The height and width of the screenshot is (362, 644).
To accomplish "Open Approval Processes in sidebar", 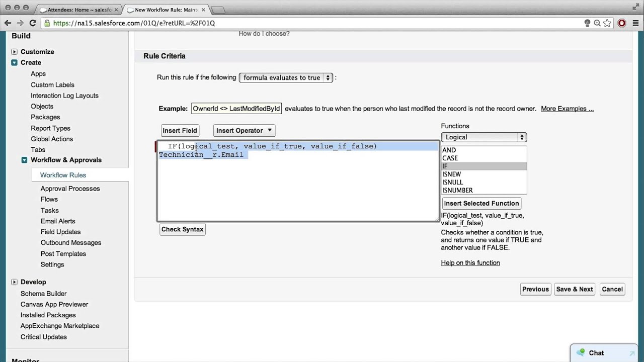I will click(x=70, y=189).
